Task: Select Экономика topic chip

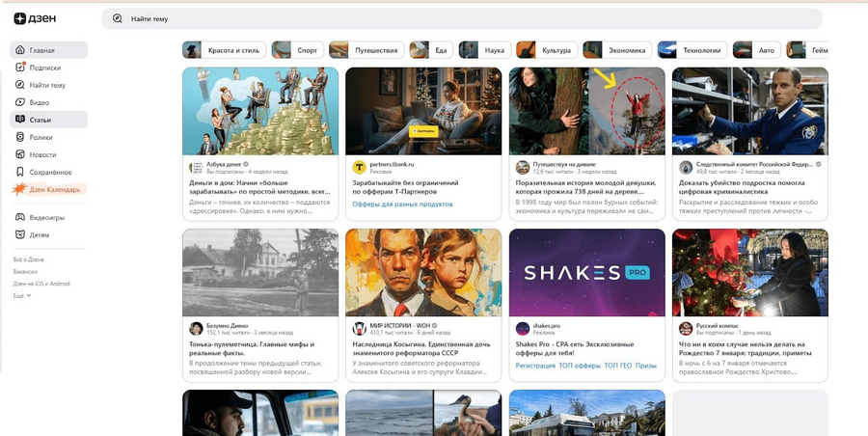Action: (x=617, y=50)
